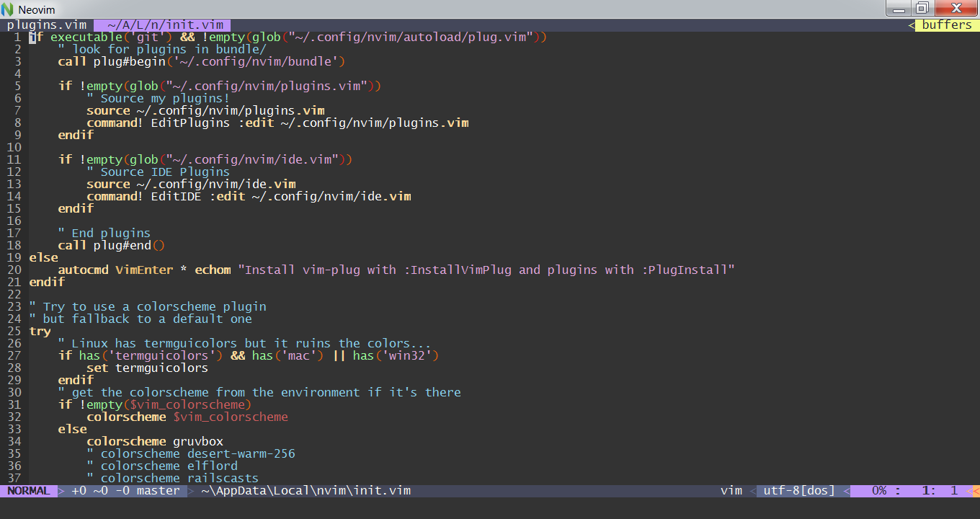
Task: Click the 'Linux has termguicolors' comment line
Action: 245,343
